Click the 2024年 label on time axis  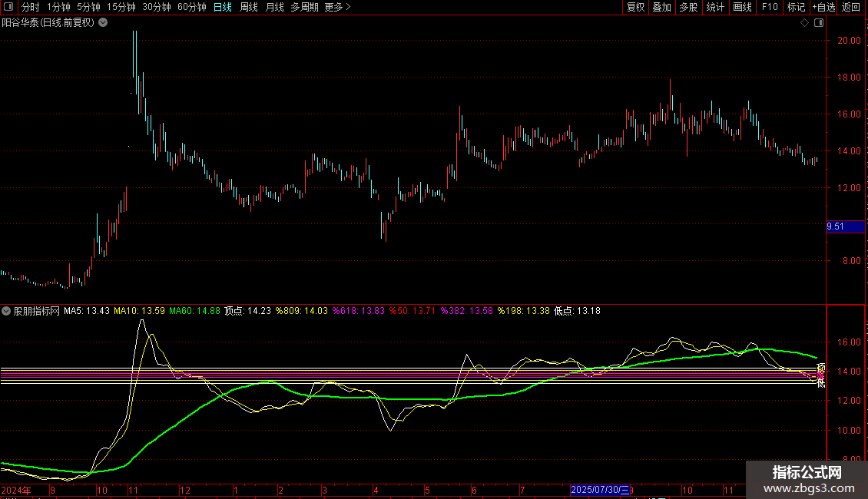pos(16,490)
